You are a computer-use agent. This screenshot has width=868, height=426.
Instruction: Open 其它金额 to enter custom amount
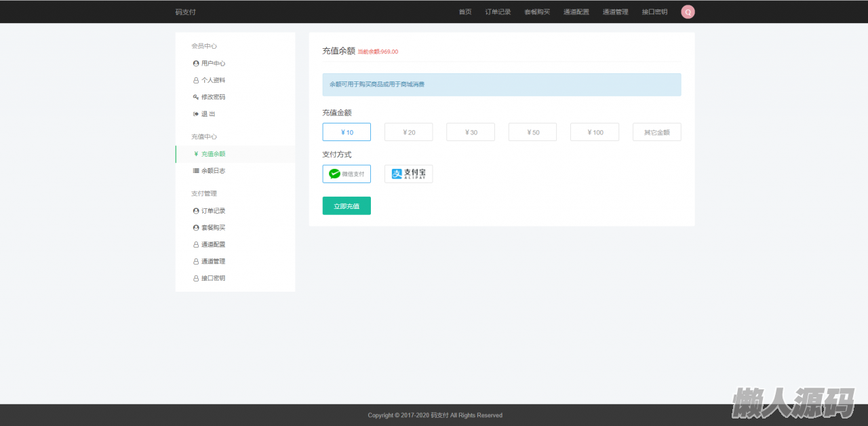point(656,132)
